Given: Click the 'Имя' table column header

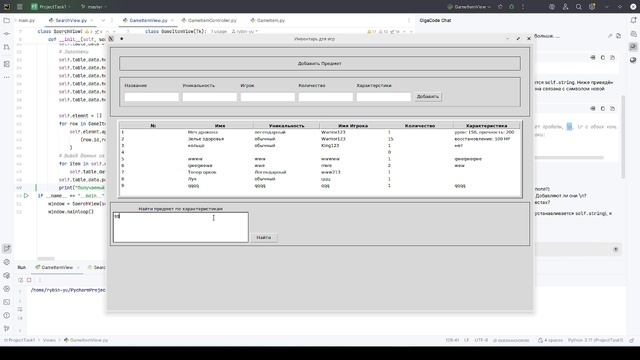Looking at the screenshot, I should pyautogui.click(x=220, y=126).
